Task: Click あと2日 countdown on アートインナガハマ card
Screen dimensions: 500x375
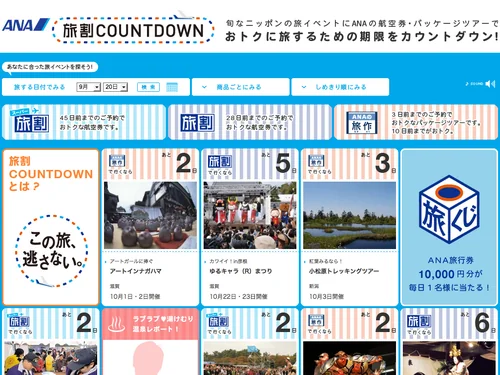Action: (180, 163)
